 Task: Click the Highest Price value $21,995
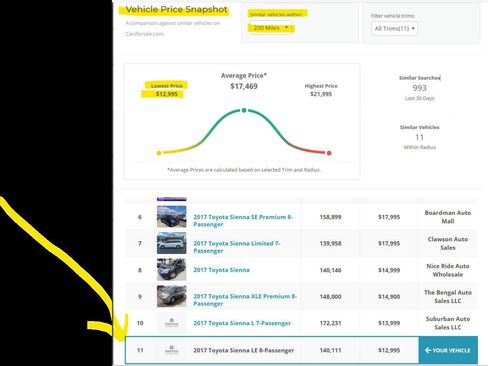321,94
